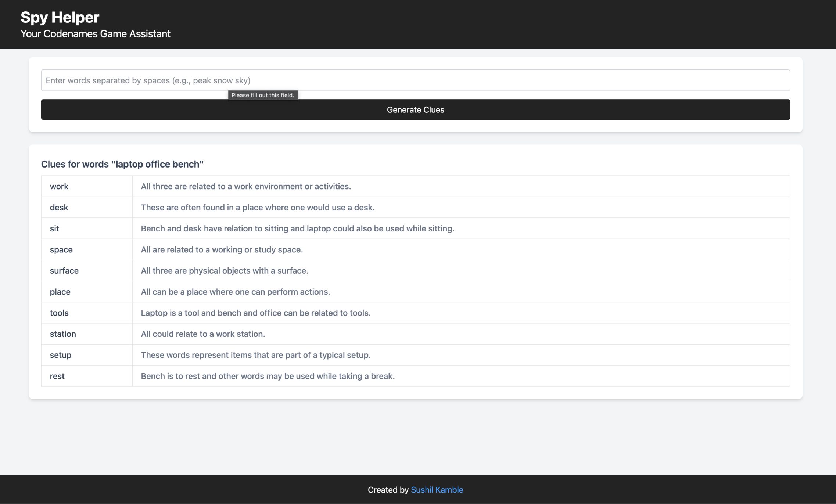This screenshot has width=836, height=504.
Task: Click the work environment explanation text
Action: [246, 186]
